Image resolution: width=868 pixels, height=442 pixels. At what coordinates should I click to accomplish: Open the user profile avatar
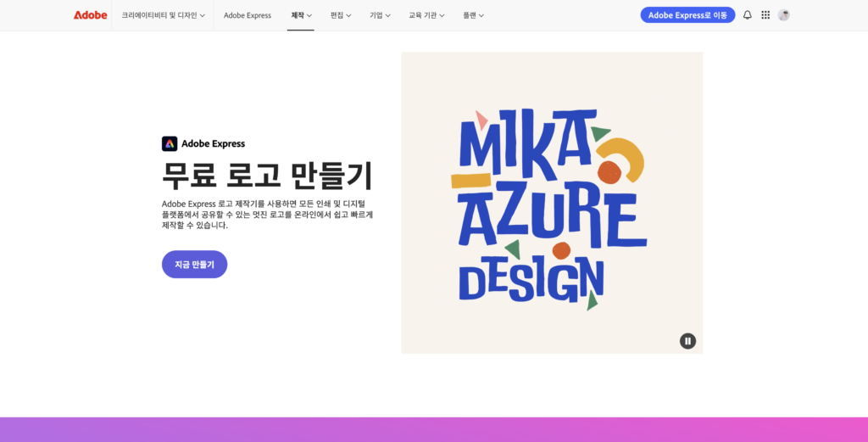(783, 15)
